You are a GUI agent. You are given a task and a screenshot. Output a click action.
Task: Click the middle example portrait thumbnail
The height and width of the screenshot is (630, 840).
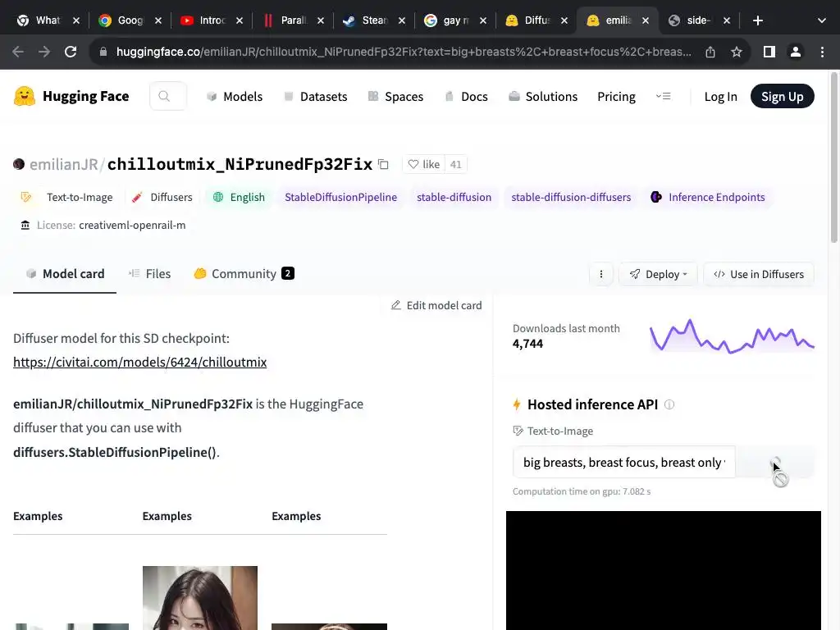coord(200,598)
